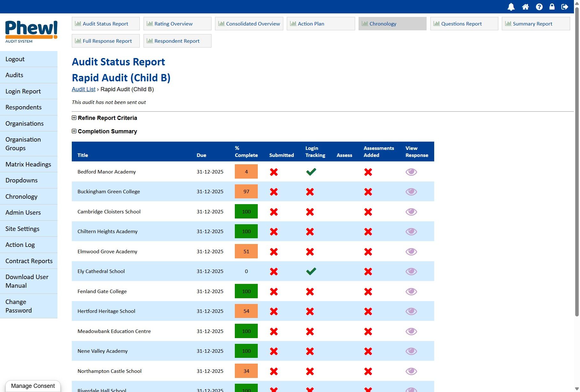
Task: Go to the home icon
Action: (525, 7)
